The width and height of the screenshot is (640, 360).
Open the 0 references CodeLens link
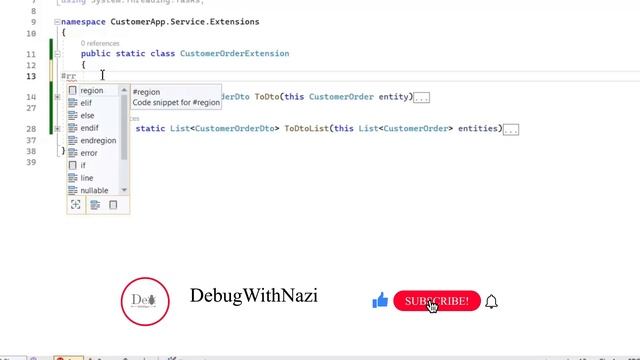coord(100,43)
